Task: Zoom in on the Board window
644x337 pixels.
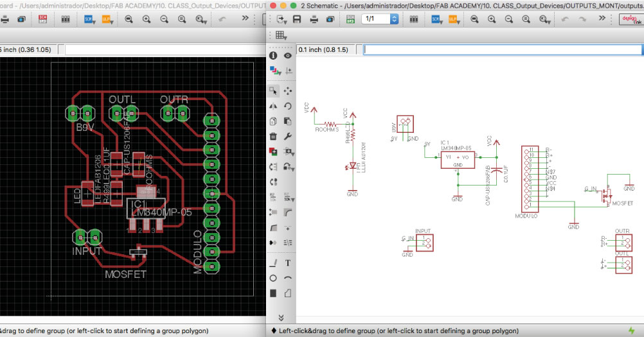Action: click(x=146, y=19)
